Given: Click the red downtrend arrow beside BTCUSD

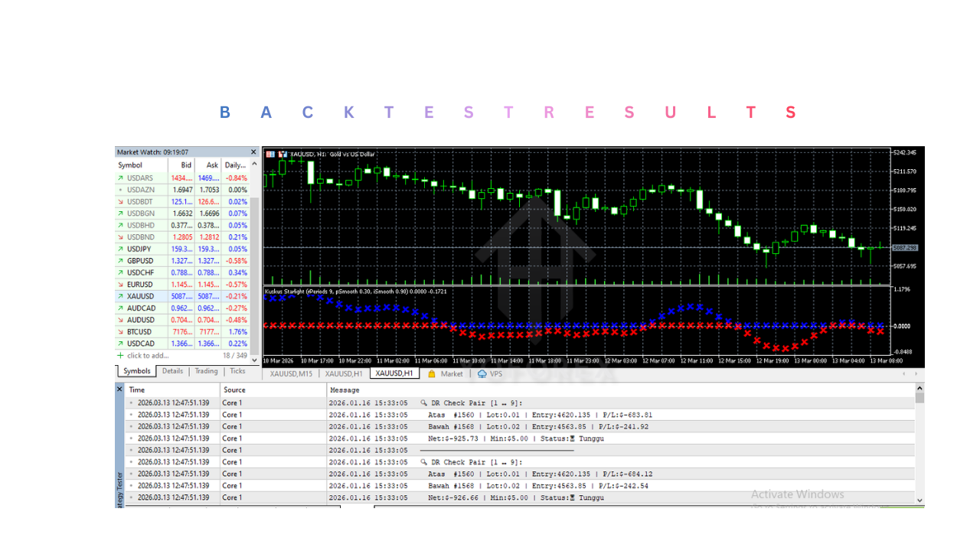Looking at the screenshot, I should pos(120,331).
